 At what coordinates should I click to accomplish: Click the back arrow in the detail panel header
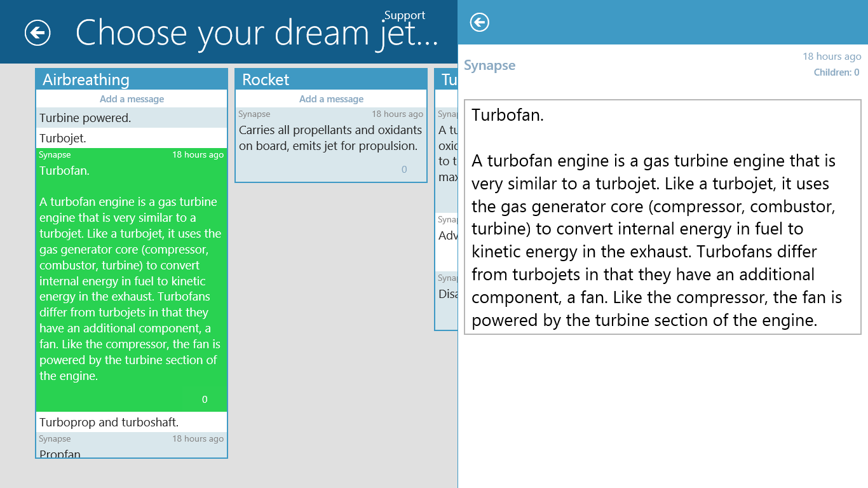(x=480, y=22)
